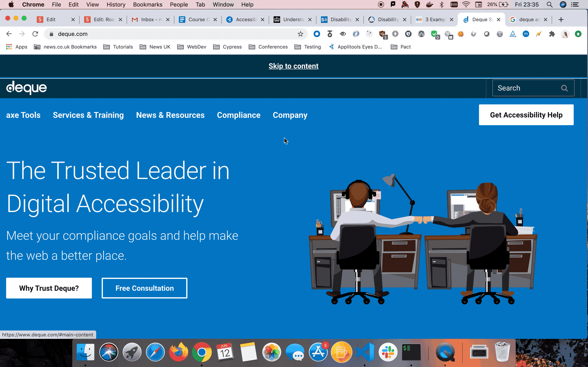This screenshot has height=367, width=588.
Task: Open a new Chrome tab with plus
Action: [561, 20]
